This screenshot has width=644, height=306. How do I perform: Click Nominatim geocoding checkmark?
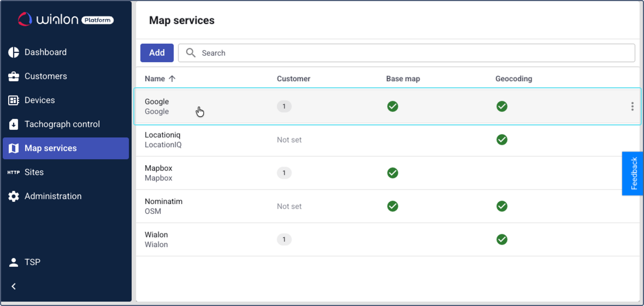[x=501, y=206]
